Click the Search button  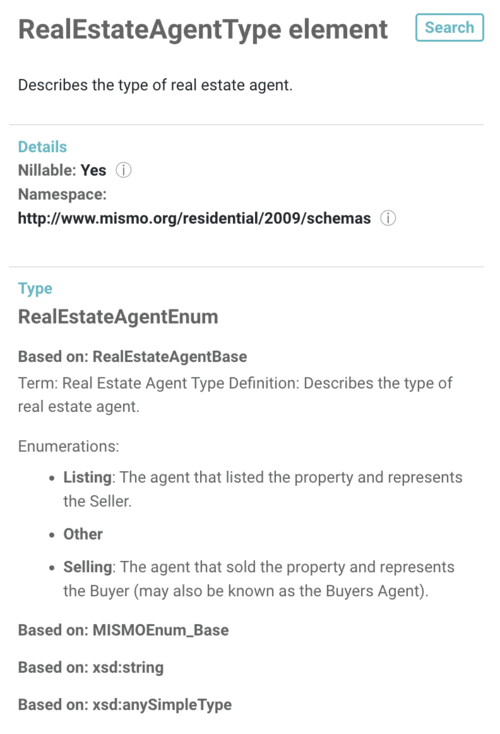click(x=449, y=28)
